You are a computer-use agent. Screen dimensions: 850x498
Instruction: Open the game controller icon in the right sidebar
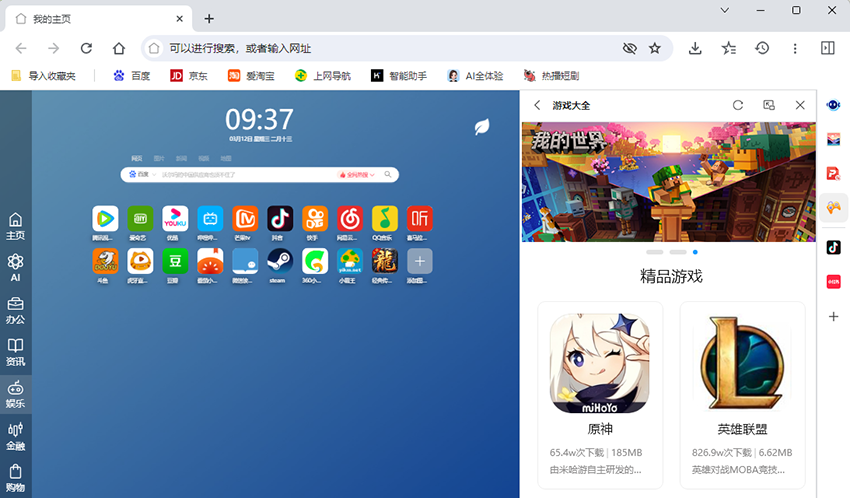pyautogui.click(x=833, y=208)
